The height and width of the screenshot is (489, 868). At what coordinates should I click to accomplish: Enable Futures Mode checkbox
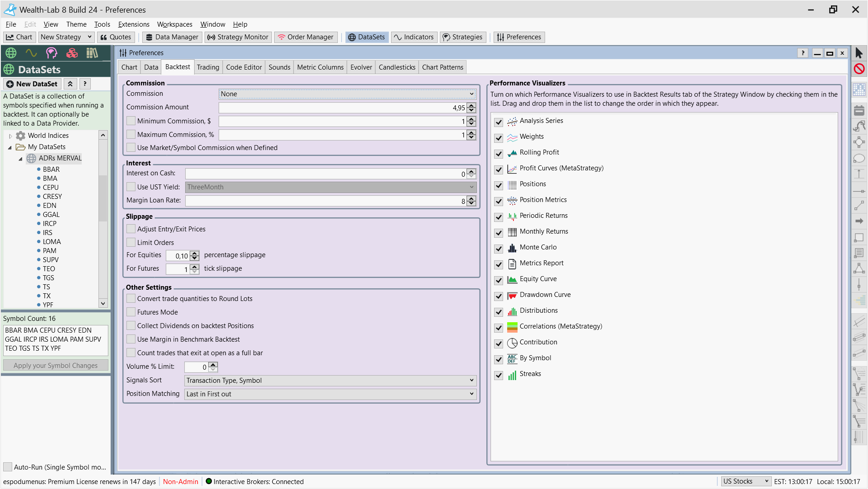click(x=131, y=312)
